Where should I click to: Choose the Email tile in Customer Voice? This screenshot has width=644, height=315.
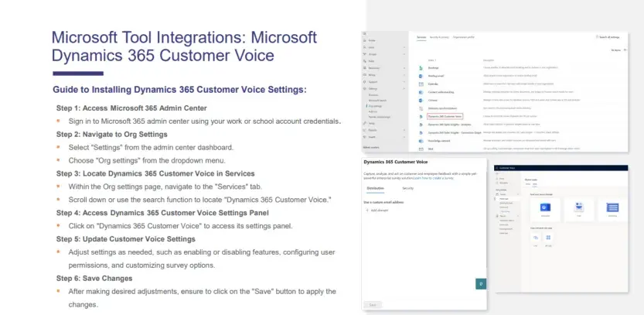[x=579, y=209]
